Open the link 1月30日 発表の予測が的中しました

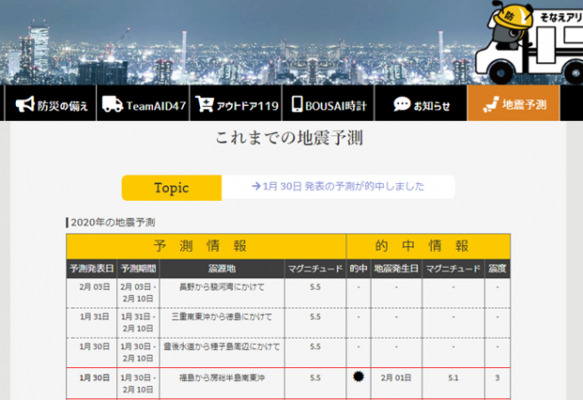(338, 186)
